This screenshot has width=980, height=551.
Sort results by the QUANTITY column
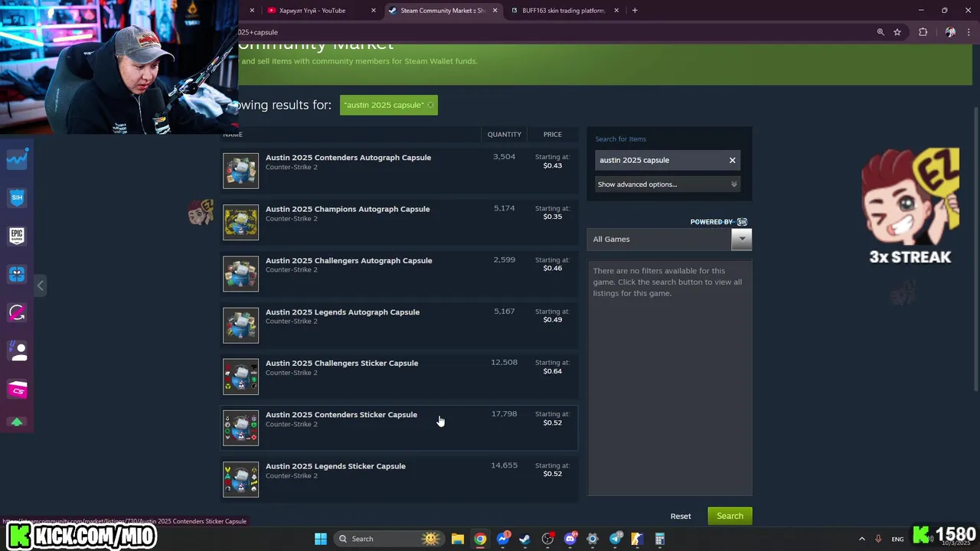505,135
